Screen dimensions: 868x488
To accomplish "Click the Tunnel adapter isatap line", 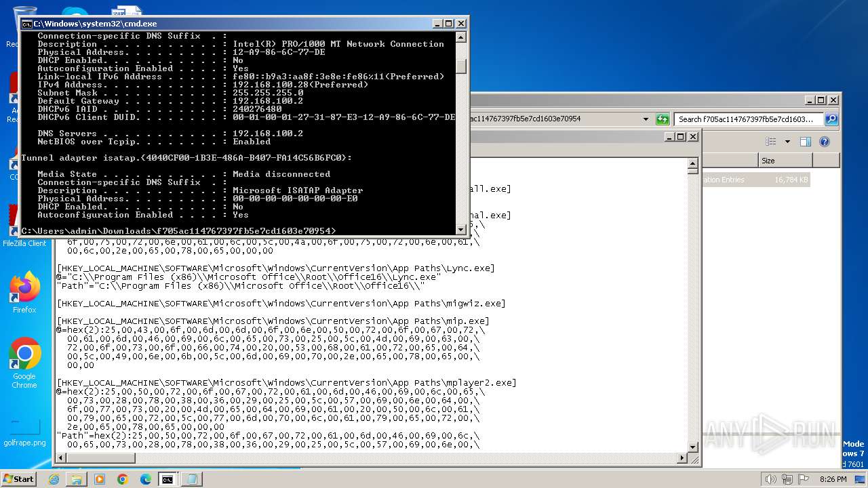I will (186, 158).
